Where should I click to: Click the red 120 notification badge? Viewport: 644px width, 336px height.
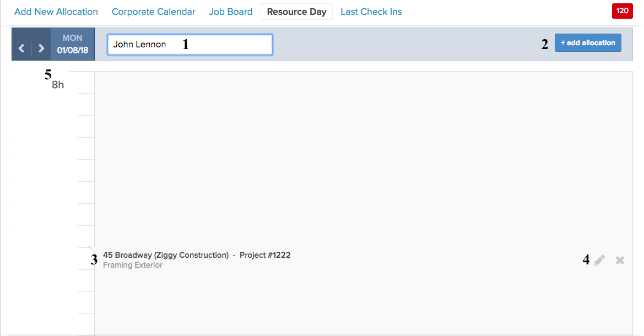pos(622,11)
